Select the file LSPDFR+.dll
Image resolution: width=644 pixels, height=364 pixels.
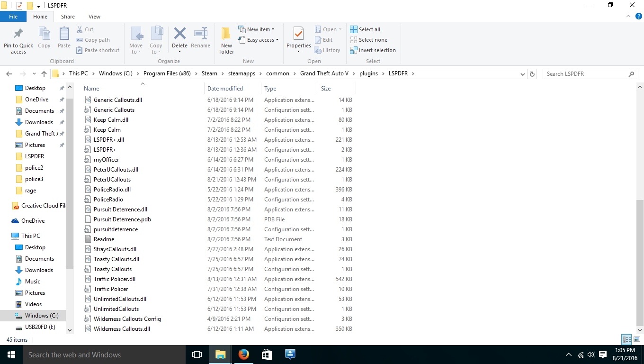pos(109,140)
